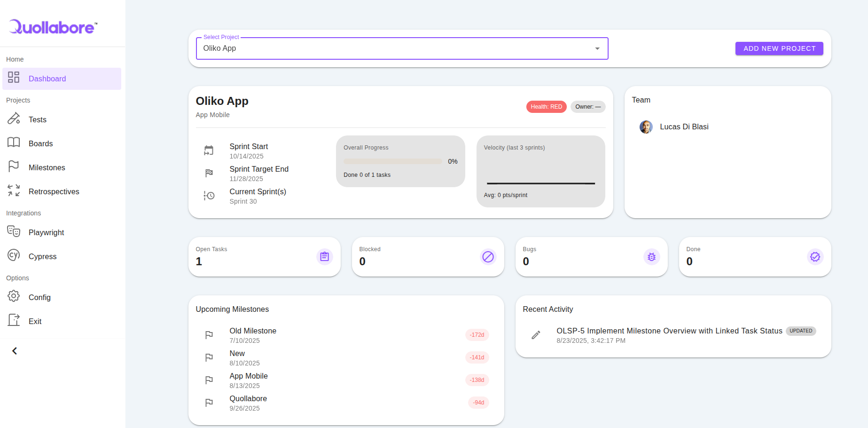Collapse the sidebar with the chevron arrow

(15, 351)
